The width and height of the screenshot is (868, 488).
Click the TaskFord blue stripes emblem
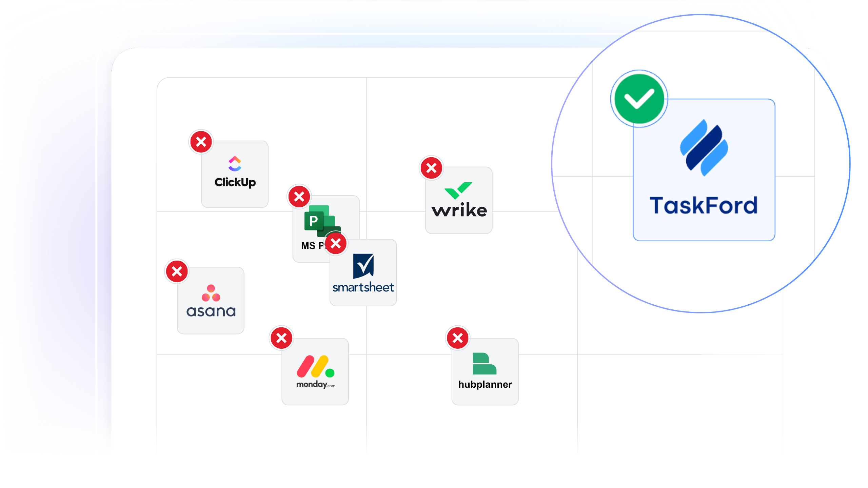[704, 147]
